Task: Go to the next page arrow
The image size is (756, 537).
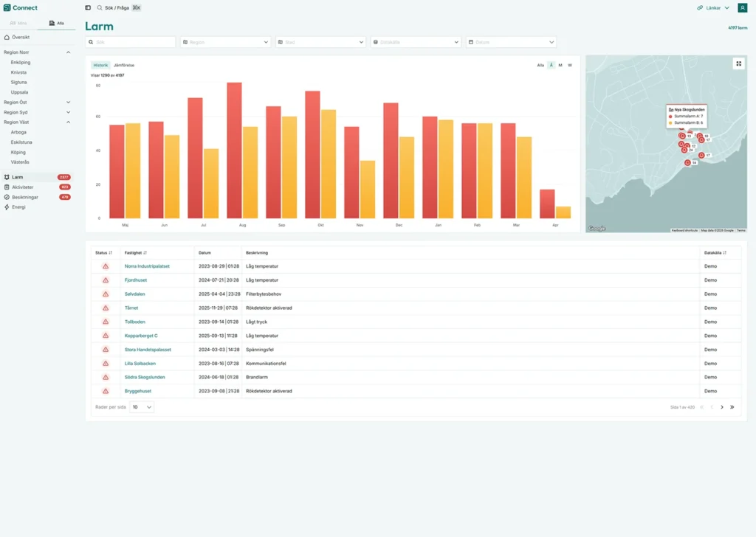Action: 722,407
